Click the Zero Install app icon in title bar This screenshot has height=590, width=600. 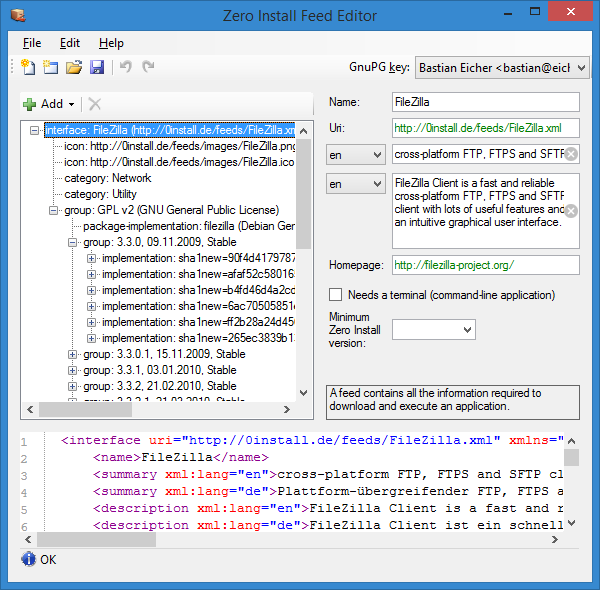(18, 15)
